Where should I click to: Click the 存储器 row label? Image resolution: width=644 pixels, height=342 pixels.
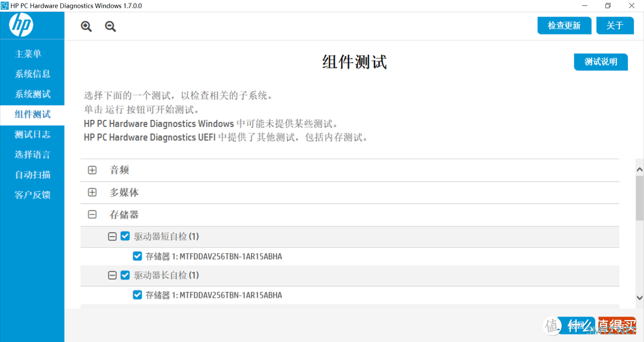click(x=124, y=214)
